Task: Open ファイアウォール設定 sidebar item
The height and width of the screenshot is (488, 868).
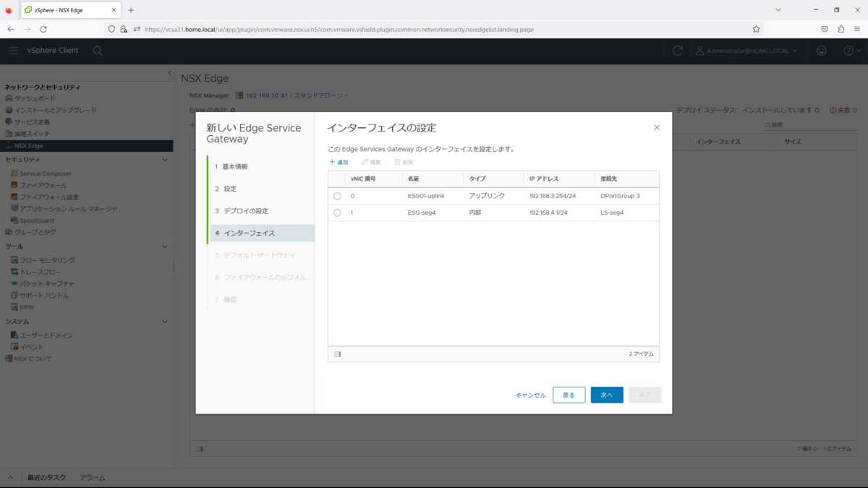Action: pos(48,197)
